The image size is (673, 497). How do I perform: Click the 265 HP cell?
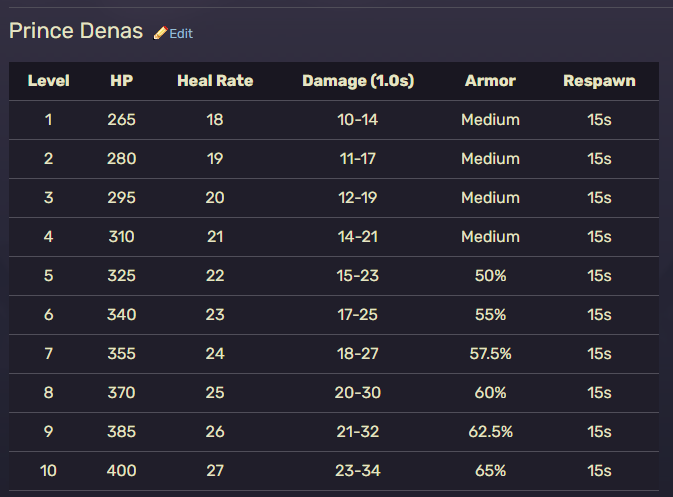click(x=121, y=120)
